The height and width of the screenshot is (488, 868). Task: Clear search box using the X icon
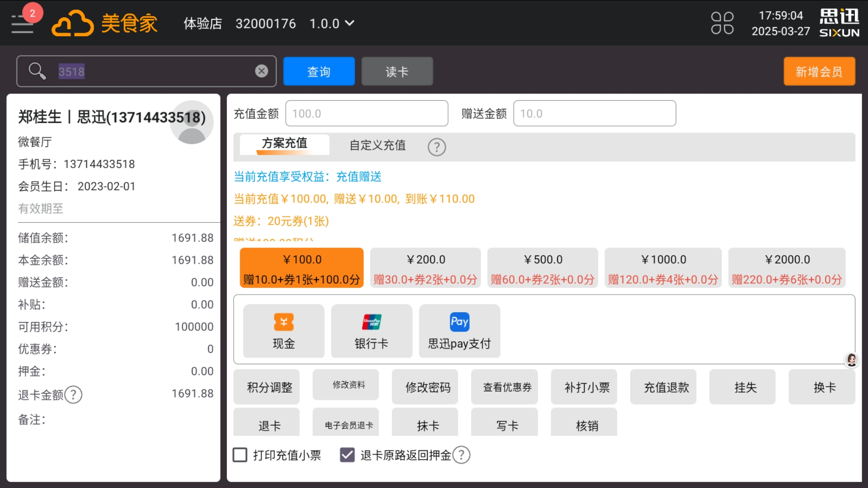pyautogui.click(x=261, y=71)
